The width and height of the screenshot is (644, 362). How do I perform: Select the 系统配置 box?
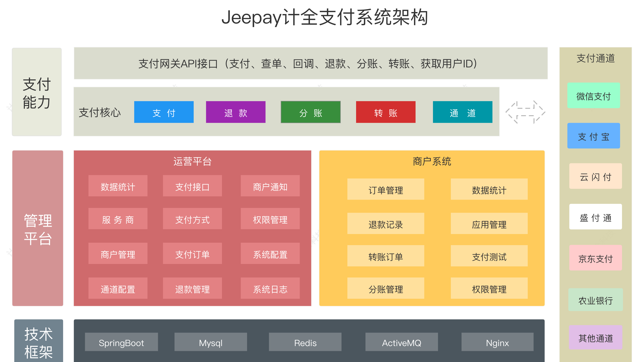[270, 253]
